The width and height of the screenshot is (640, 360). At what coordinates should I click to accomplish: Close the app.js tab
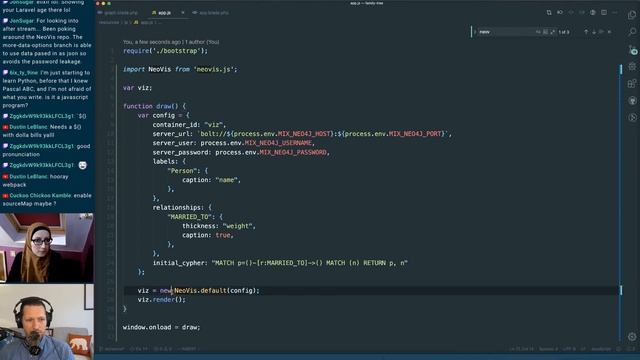182,13
